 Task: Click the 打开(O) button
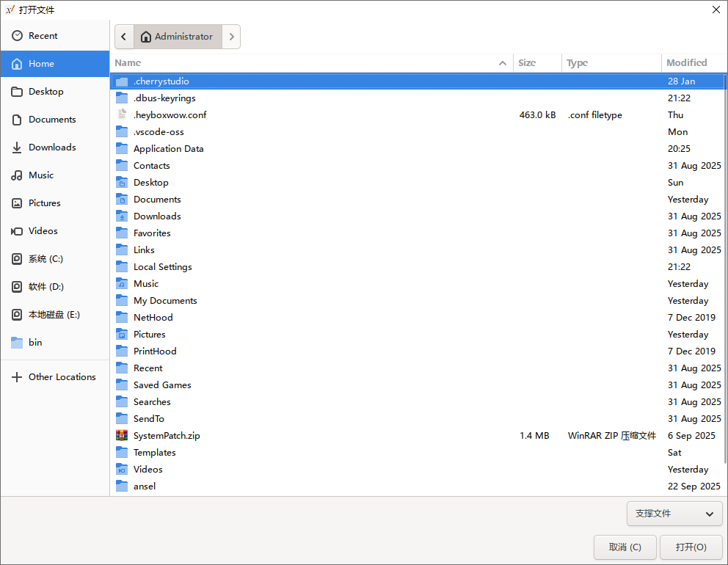pyautogui.click(x=691, y=547)
